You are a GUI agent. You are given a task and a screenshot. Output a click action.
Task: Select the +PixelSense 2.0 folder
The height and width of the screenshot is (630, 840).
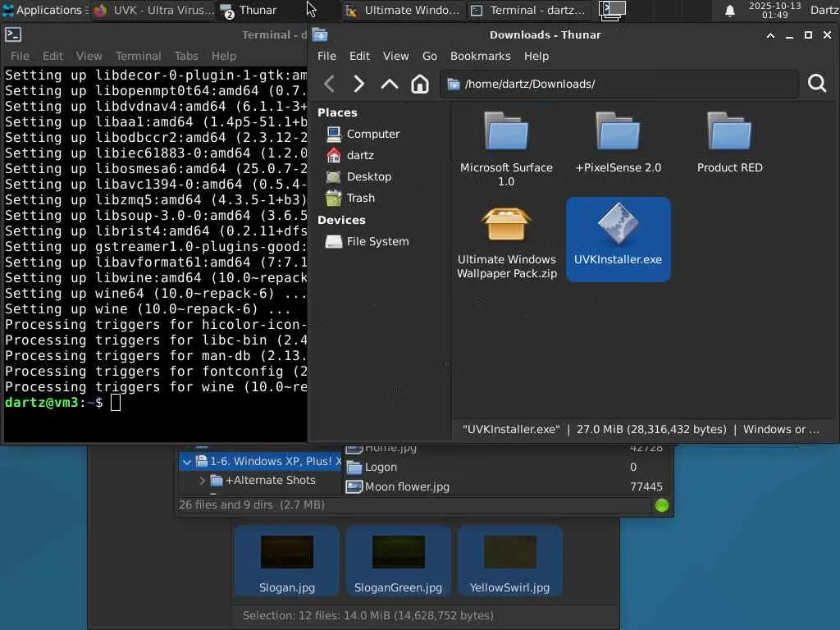click(618, 143)
